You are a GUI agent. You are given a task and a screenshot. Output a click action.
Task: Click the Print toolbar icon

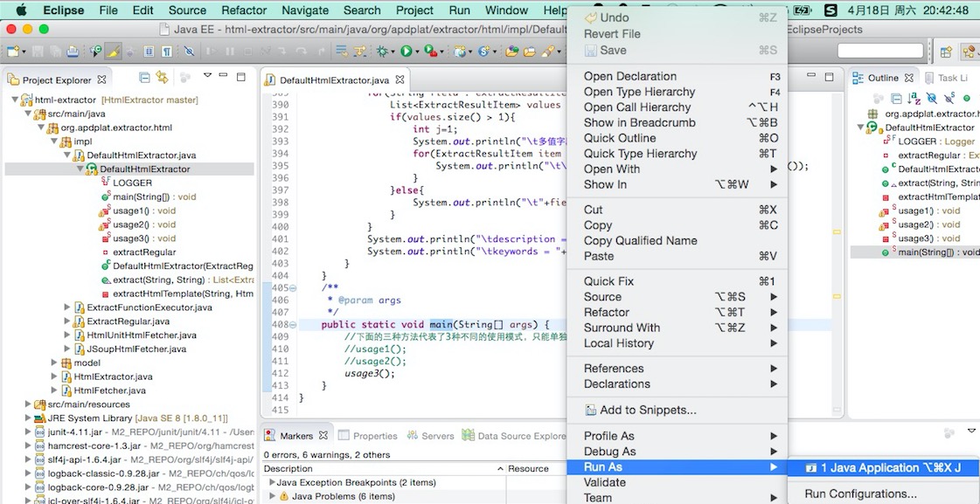[73, 52]
